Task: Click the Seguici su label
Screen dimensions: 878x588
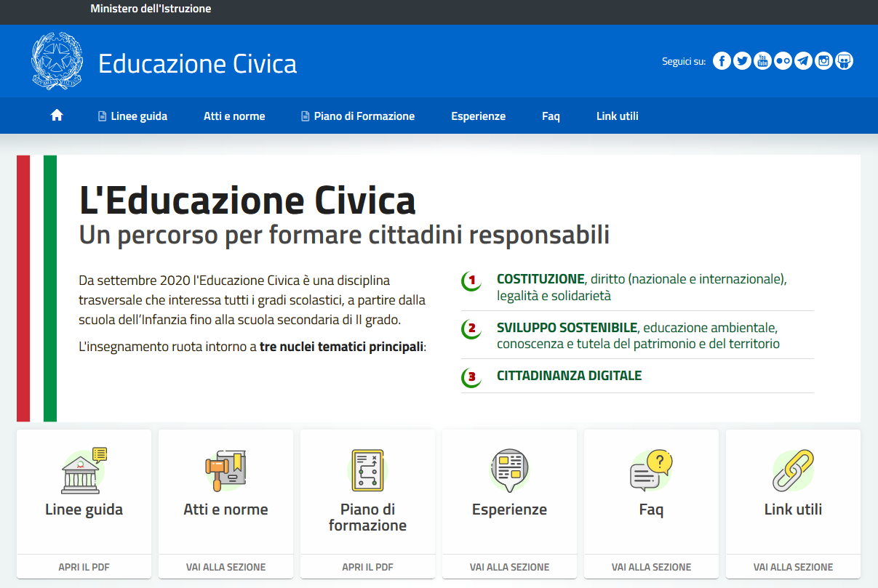Action: [684, 62]
